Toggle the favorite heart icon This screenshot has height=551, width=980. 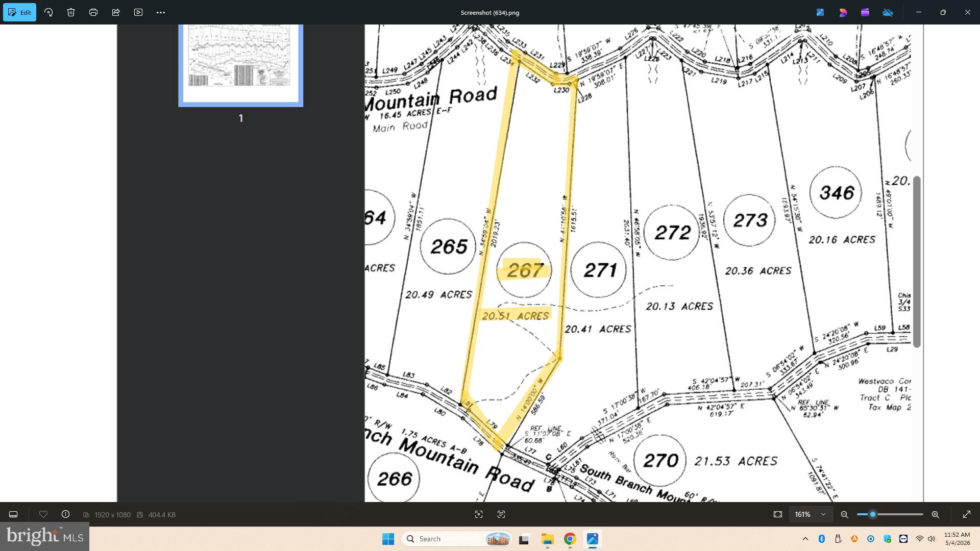click(43, 514)
